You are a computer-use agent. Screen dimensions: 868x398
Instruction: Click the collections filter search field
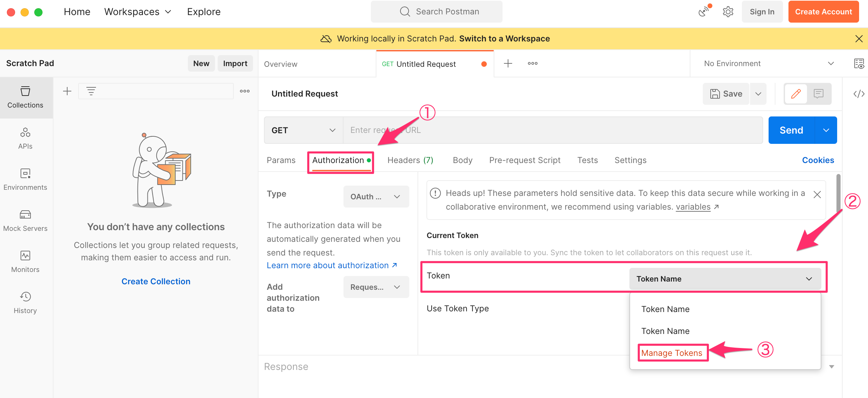156,91
